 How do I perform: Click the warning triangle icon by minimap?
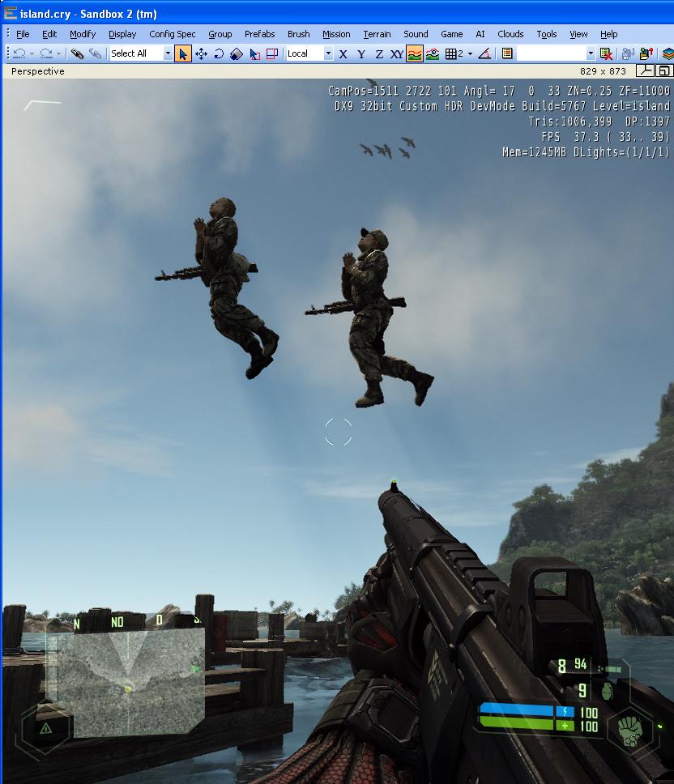click(45, 728)
